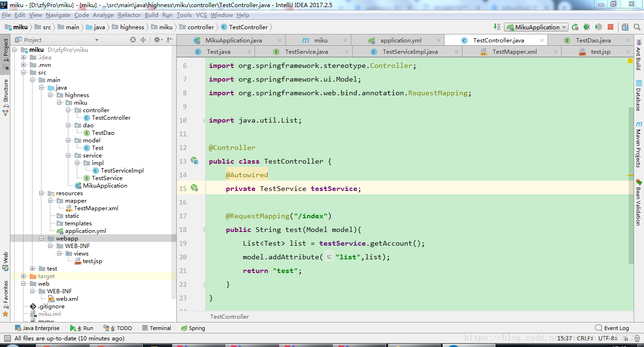Open Java Enterprise tool window
The width and height of the screenshot is (644, 347).
(x=37, y=328)
